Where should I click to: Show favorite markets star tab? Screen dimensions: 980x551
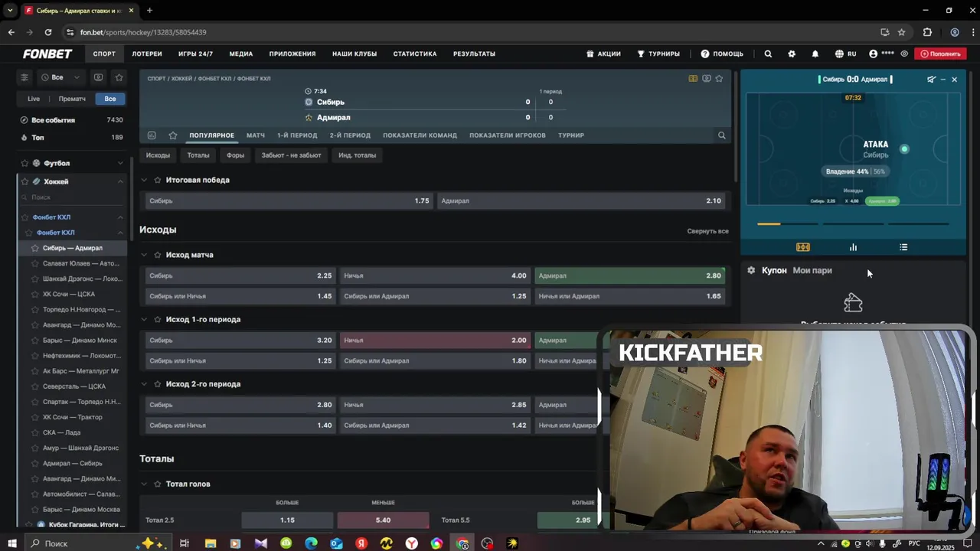(x=173, y=135)
